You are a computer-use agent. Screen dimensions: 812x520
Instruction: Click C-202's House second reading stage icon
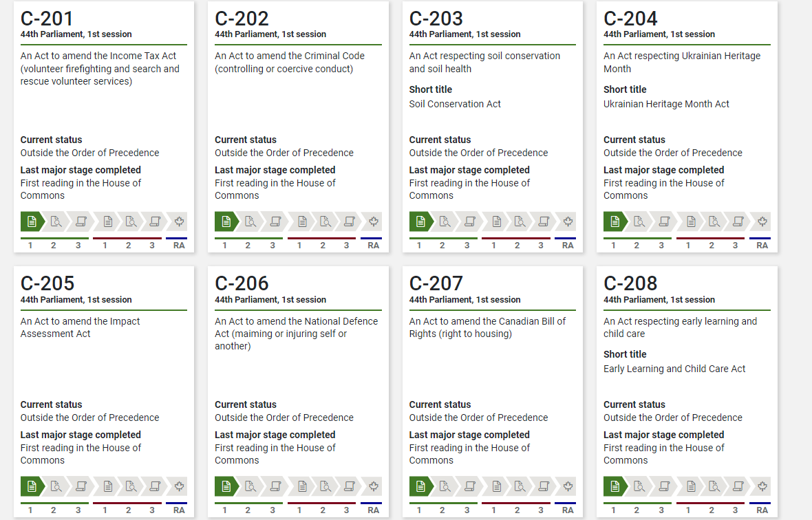click(x=250, y=221)
